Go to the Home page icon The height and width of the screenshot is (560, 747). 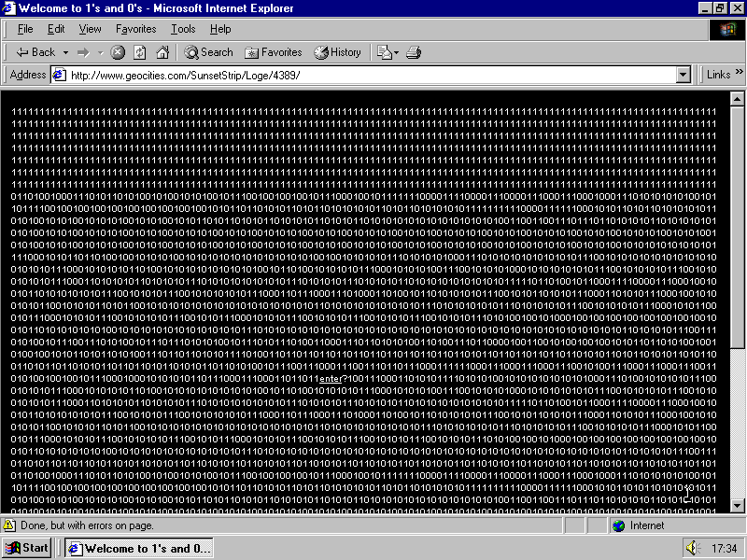click(x=162, y=52)
